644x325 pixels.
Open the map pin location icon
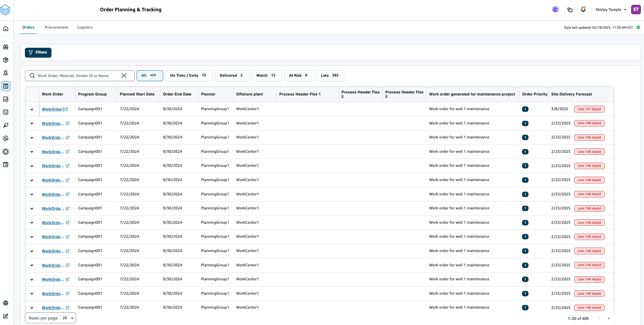coord(6,73)
